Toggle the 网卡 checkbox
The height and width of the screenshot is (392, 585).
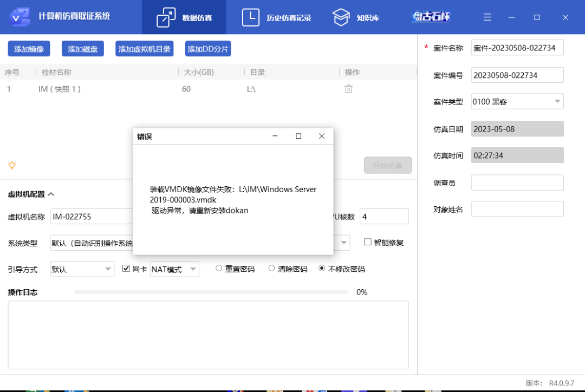coord(126,269)
